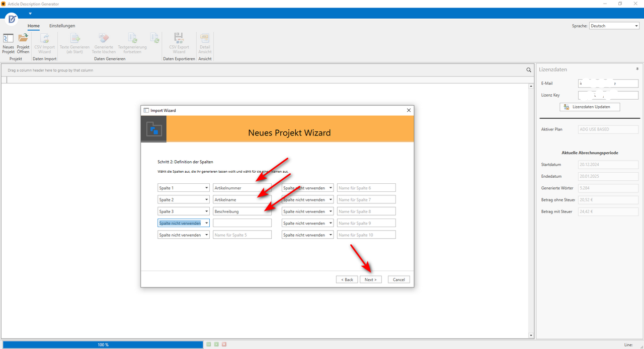
Task: Click the 100 % progress bar
Action: pos(103,344)
